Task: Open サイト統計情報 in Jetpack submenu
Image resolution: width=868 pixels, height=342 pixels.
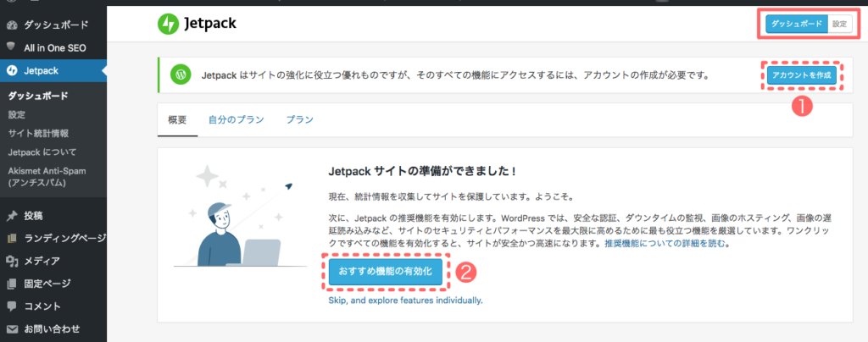Action: pyautogui.click(x=38, y=133)
